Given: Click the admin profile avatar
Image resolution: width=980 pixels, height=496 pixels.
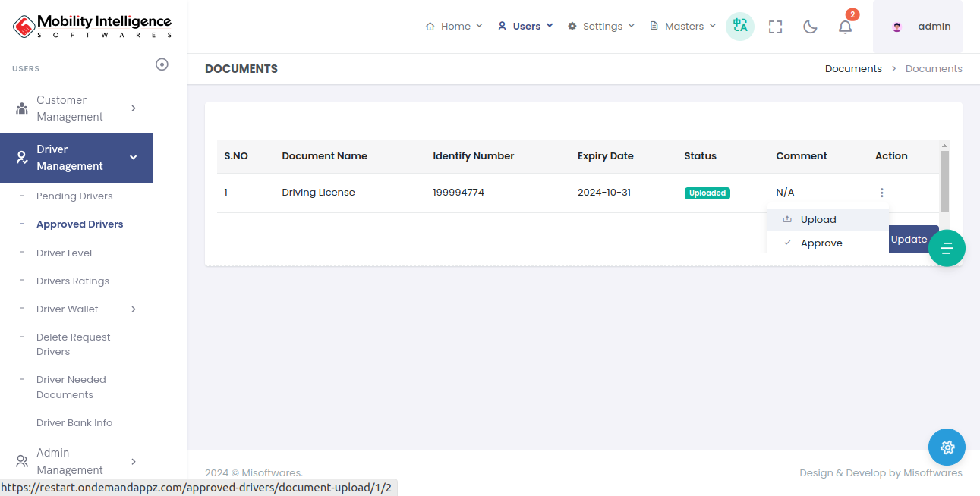Looking at the screenshot, I should tap(897, 27).
